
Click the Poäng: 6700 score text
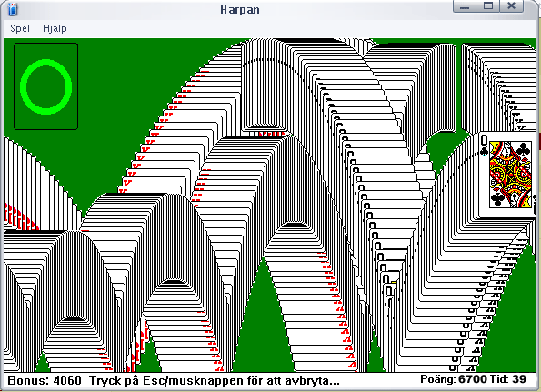click(x=454, y=379)
